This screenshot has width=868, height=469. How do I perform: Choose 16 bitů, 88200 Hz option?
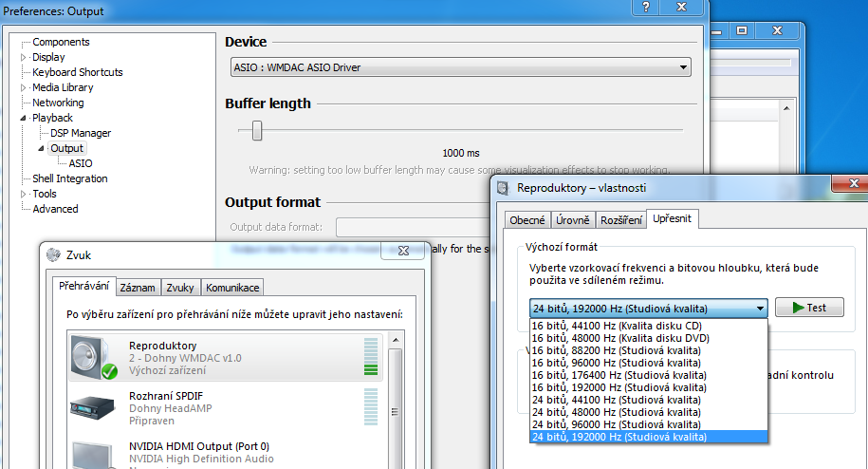649,350
